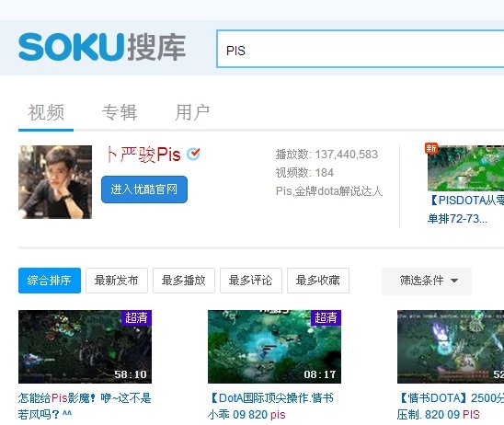This screenshot has height=425, width=504.
Task: Click the SOKU搜库 logo
Action: tap(102, 47)
